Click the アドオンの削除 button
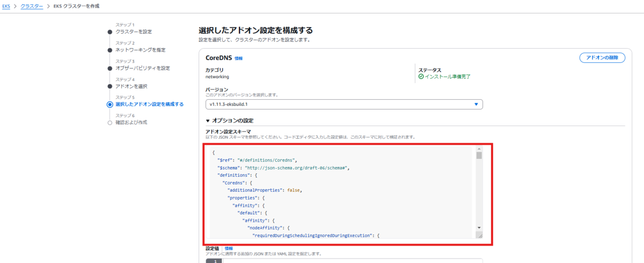Image resolution: width=644 pixels, height=263 pixels. pos(602,58)
